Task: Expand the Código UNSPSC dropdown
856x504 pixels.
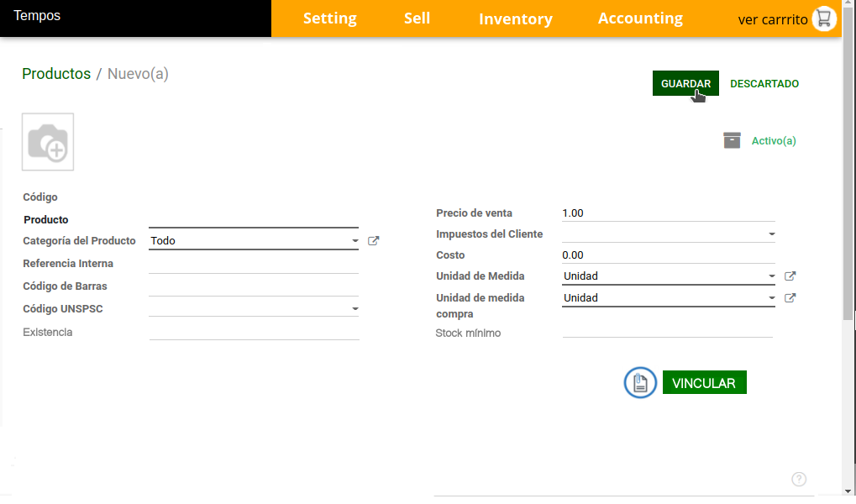Action: click(354, 309)
